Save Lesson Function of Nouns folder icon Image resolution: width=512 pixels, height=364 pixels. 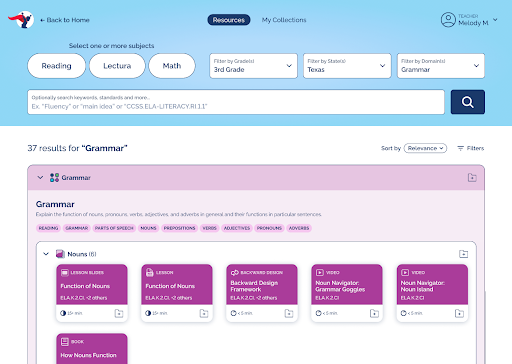pyautogui.click(x=204, y=313)
